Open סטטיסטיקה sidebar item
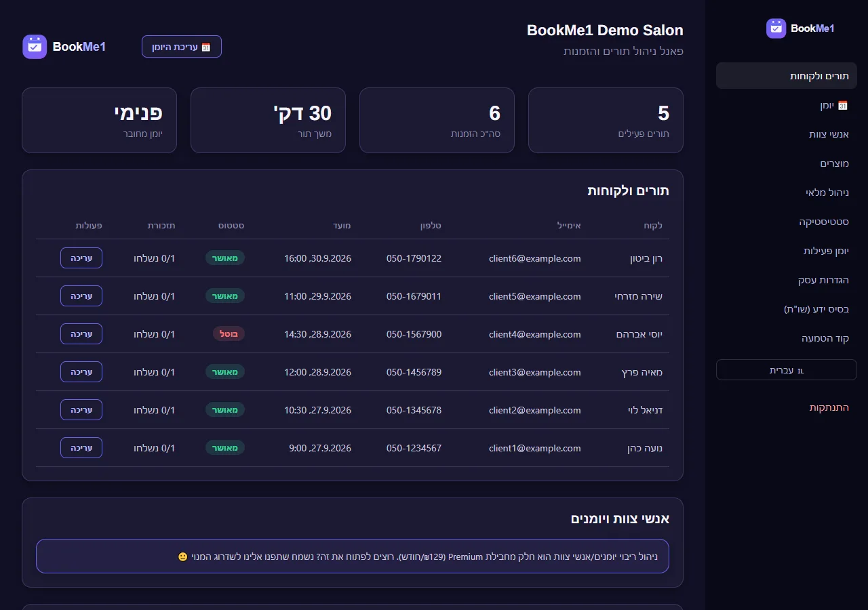This screenshot has width=868, height=610. coord(787,222)
